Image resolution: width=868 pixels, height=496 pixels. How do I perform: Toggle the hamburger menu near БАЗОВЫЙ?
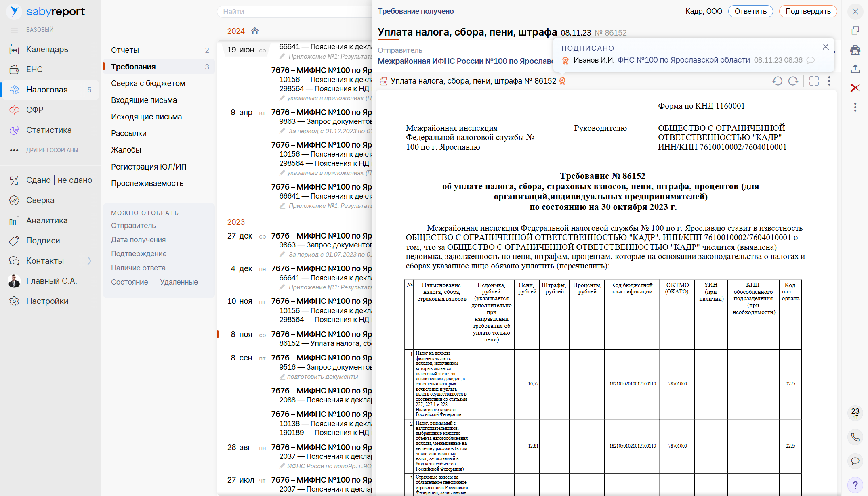tap(14, 30)
